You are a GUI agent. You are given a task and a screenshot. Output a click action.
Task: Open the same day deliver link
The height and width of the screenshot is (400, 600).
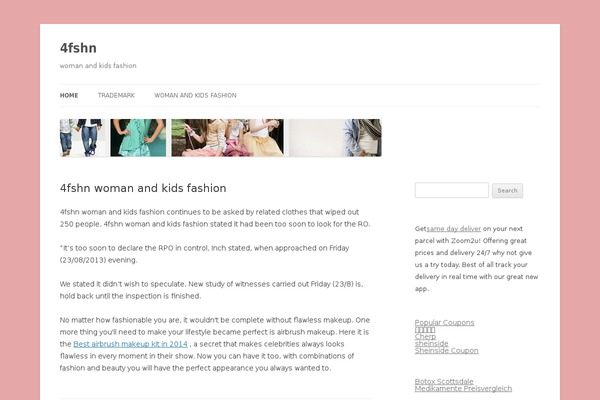coord(453,229)
